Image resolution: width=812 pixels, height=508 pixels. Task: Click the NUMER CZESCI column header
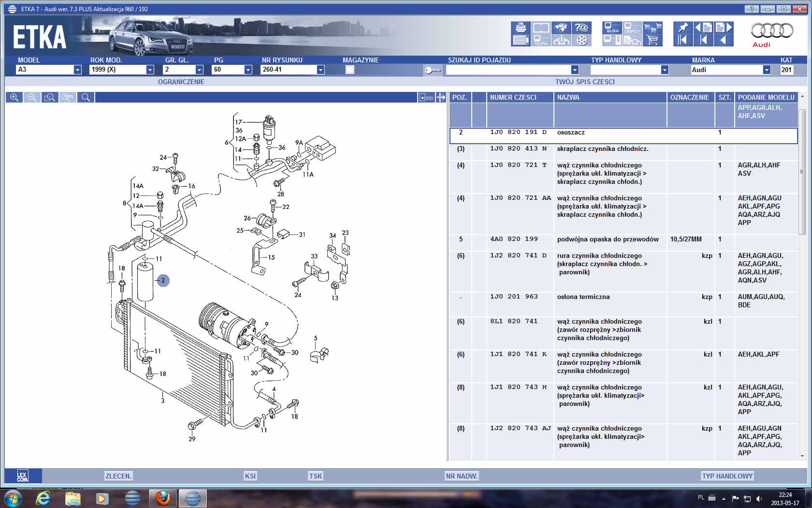(520, 97)
